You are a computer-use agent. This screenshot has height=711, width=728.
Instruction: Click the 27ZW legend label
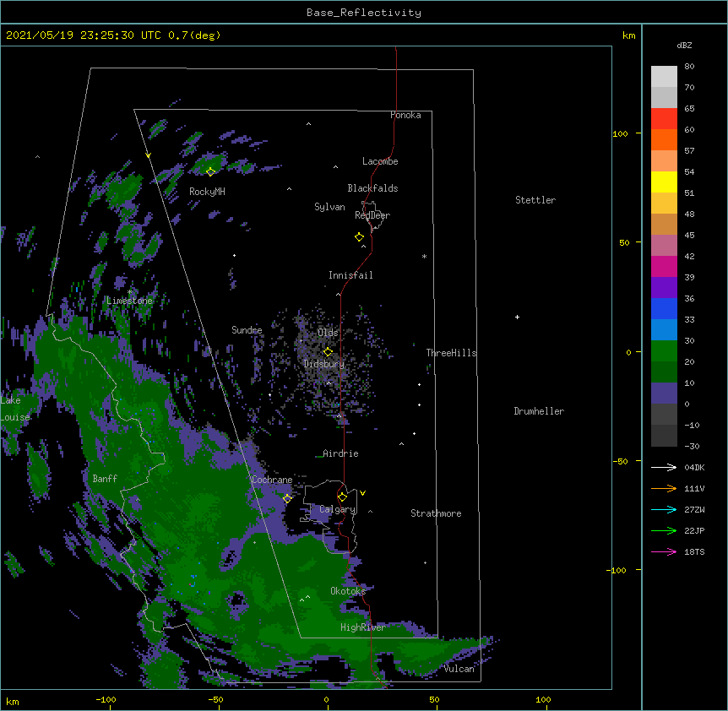[x=694, y=509]
